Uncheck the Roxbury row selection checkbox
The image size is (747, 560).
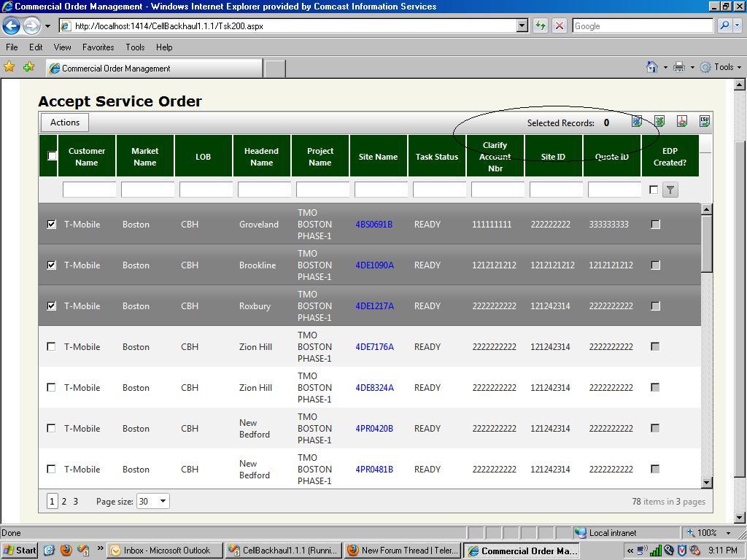pos(52,306)
